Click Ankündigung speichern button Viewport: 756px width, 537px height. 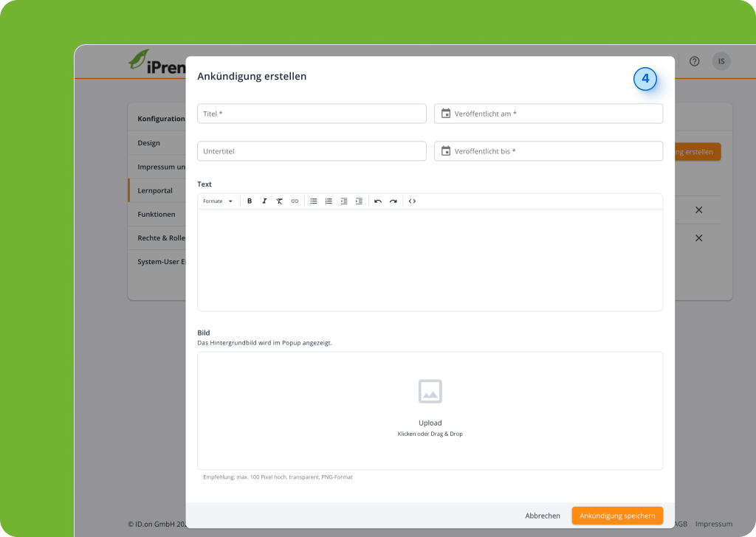click(617, 516)
